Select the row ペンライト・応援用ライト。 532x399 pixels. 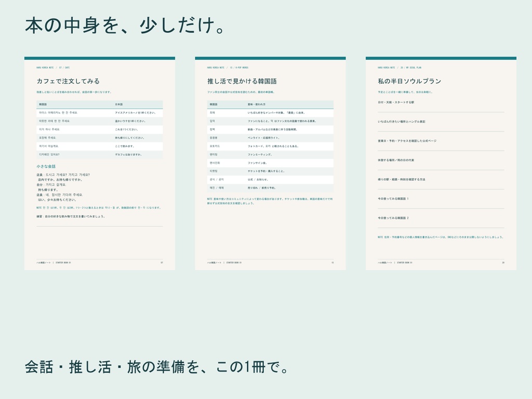pos(270,138)
